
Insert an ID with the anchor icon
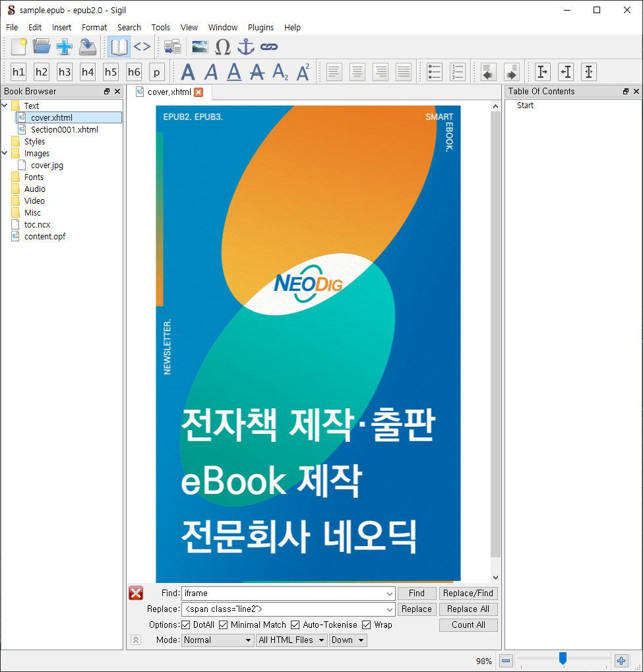coord(245,47)
